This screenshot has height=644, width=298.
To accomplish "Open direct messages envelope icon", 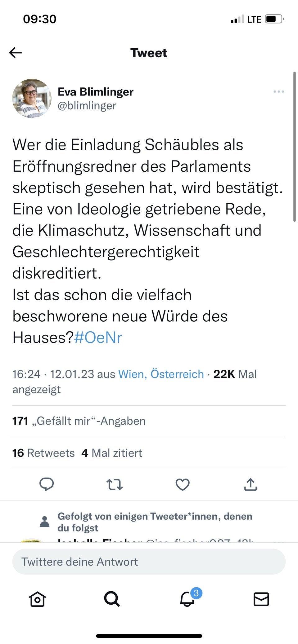I will tap(261, 599).
